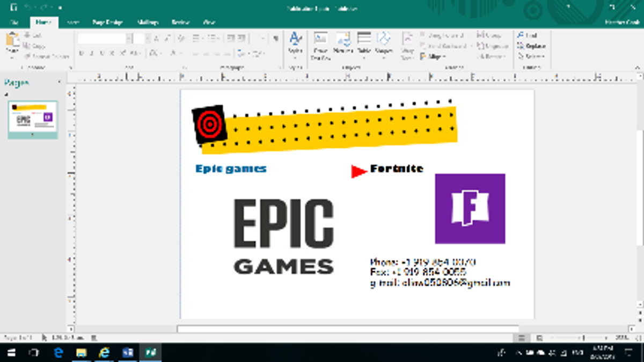This screenshot has height=362, width=644.
Task: Click the Rotate objects command
Action: (490, 56)
